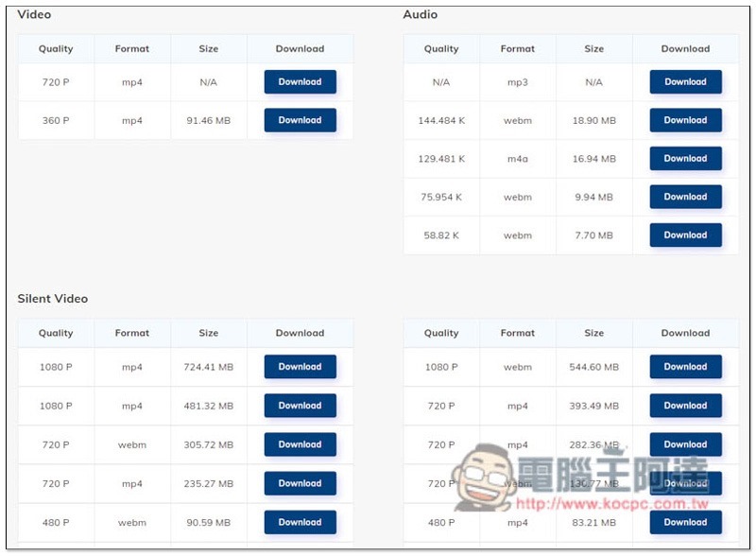Click the "Audio" section heading
This screenshot has width=756, height=556.
pyautogui.click(x=421, y=14)
